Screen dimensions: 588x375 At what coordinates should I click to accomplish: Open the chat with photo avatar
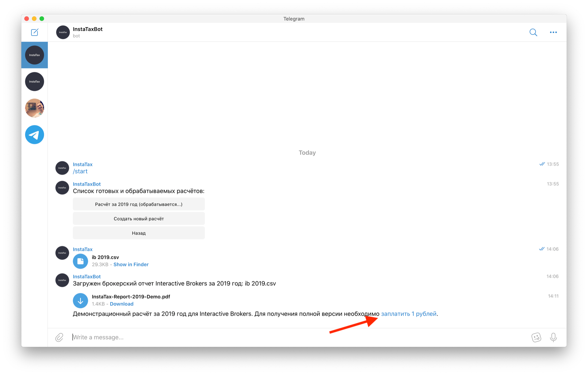35,108
